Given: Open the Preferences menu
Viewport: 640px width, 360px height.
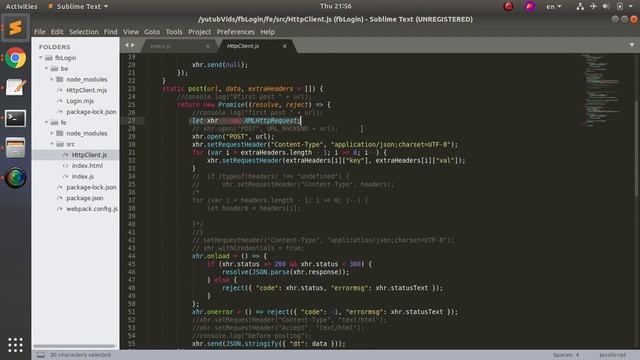Looking at the screenshot, I should [x=236, y=32].
